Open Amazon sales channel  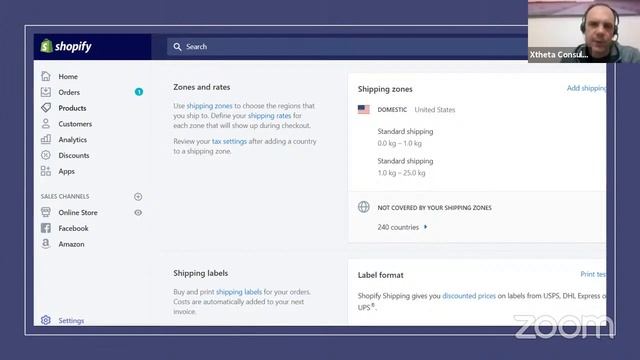tap(71, 244)
